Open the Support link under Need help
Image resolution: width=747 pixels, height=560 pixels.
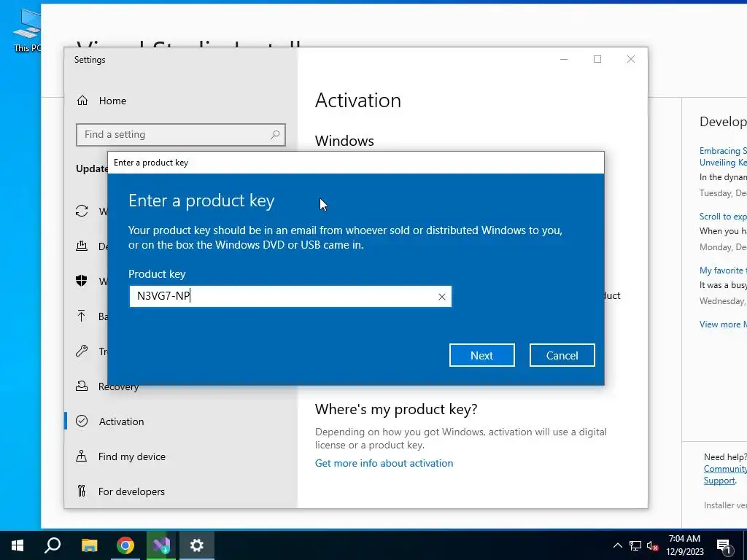coord(719,481)
